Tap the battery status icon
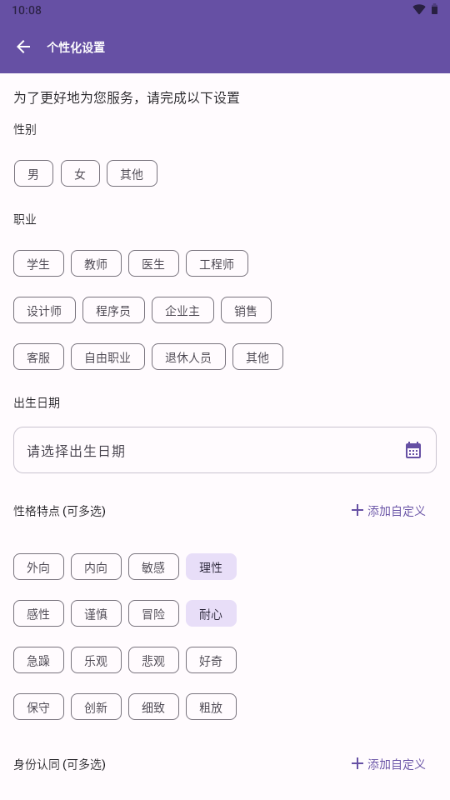This screenshot has width=450, height=800. tap(435, 10)
